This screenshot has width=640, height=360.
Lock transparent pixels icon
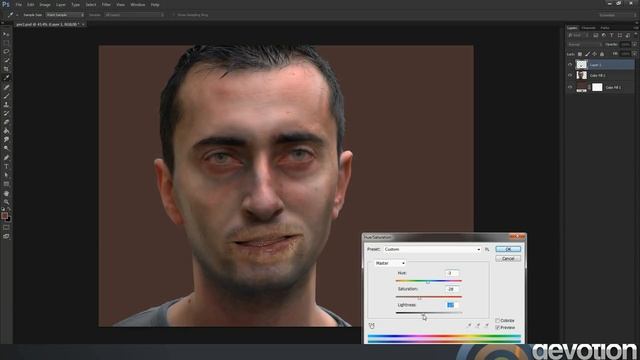click(x=580, y=54)
